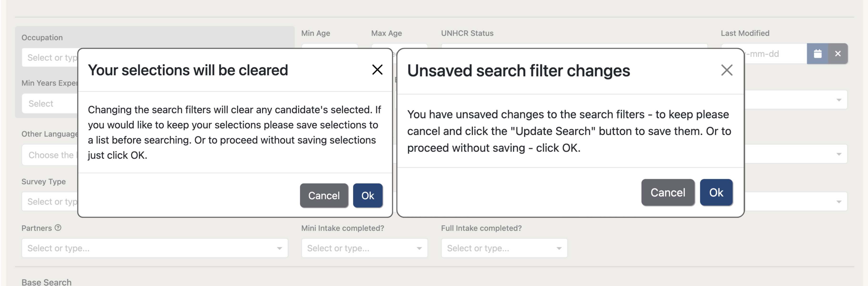Open the Last Modified calendar picker
The width and height of the screenshot is (868, 286).
[x=818, y=54]
